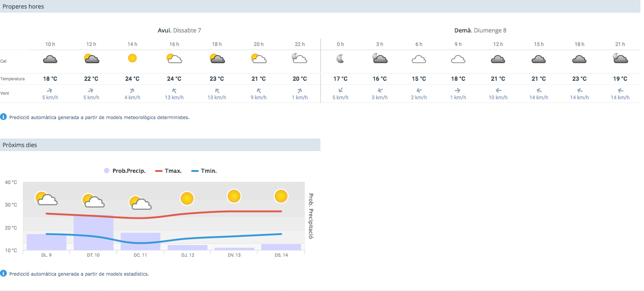This screenshot has height=291, width=644.
Task: Click the cloudy sky icon at 10 h today
Action: click(x=50, y=59)
